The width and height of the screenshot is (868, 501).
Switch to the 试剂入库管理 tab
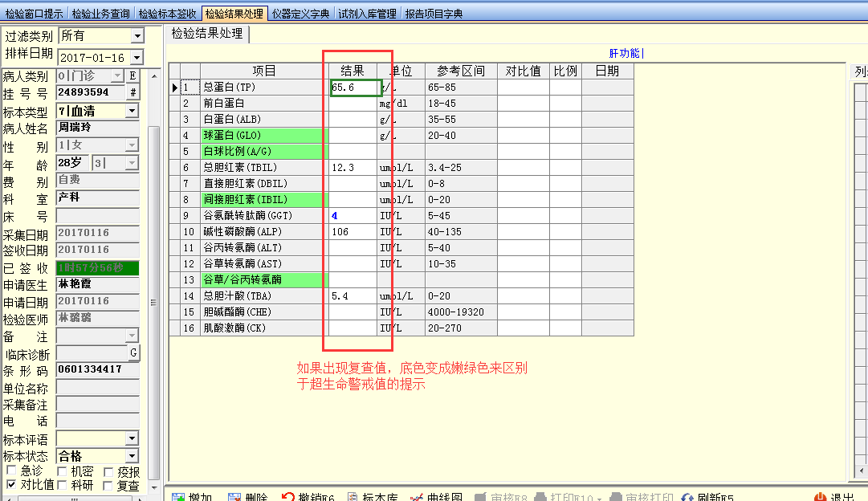pyautogui.click(x=367, y=14)
